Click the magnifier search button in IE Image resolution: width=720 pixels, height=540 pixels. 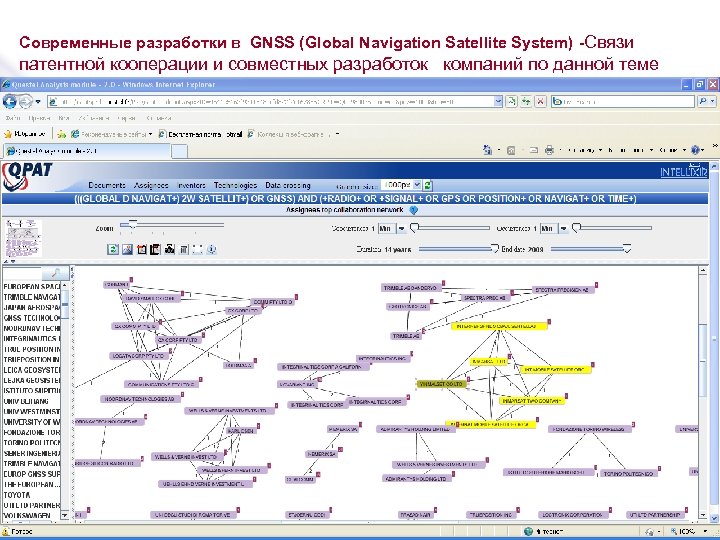click(703, 101)
